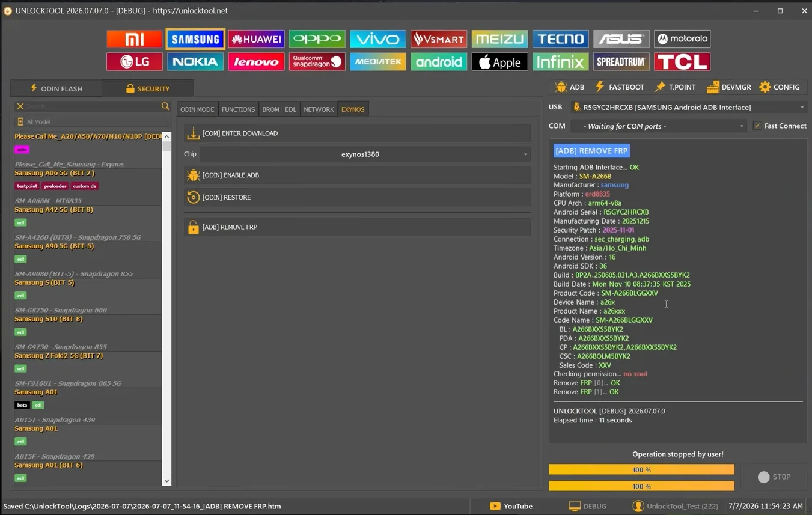Open the NETWORK tab

(x=319, y=109)
